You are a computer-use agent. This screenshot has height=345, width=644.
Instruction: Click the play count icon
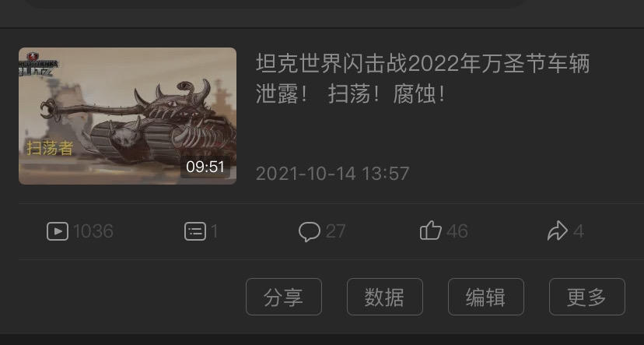click(x=58, y=231)
